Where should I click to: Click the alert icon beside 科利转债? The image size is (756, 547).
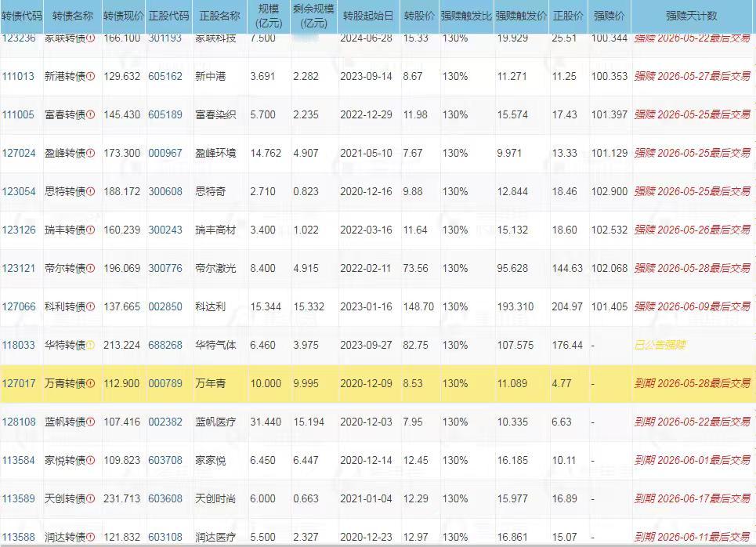pyautogui.click(x=91, y=306)
